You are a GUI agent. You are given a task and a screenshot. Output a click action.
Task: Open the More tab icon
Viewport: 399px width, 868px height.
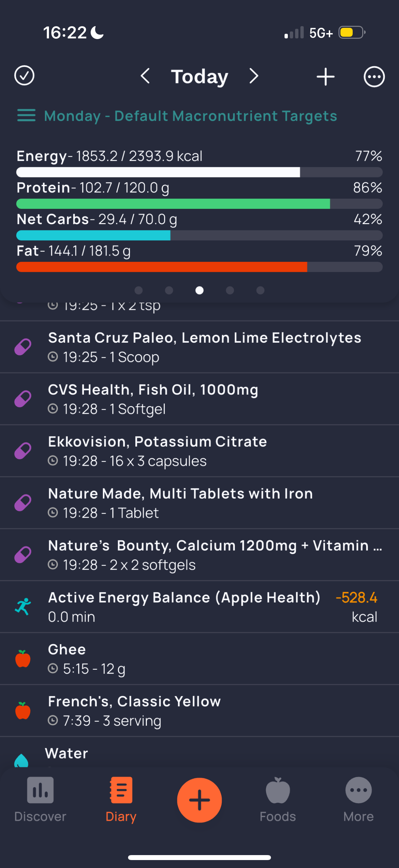tap(359, 790)
